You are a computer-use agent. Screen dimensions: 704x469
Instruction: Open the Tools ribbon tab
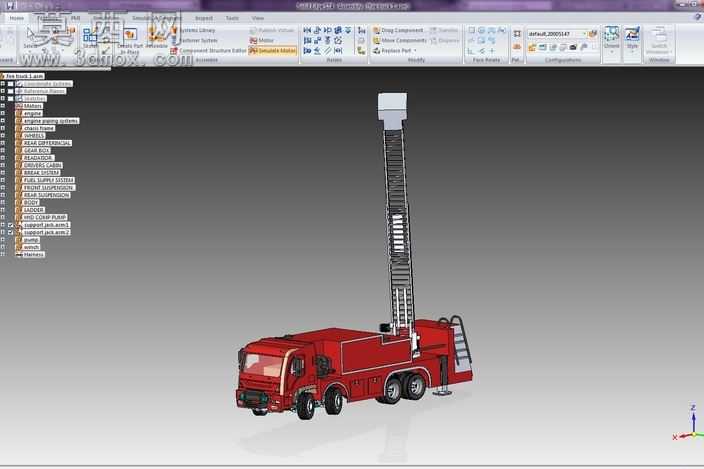(232, 18)
